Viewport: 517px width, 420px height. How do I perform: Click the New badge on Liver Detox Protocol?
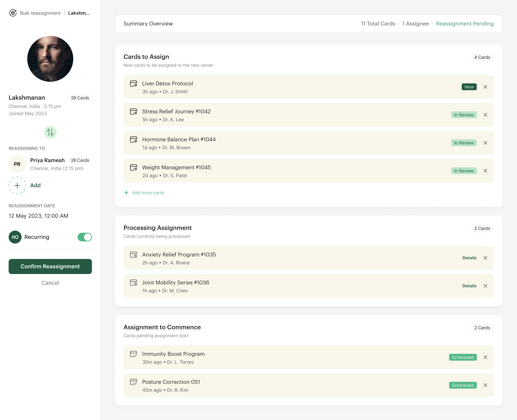469,87
